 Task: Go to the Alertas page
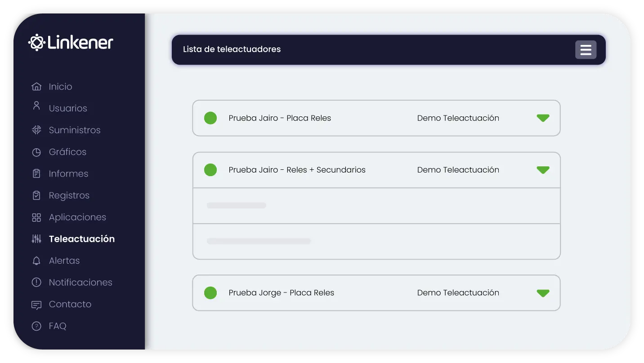click(x=64, y=261)
